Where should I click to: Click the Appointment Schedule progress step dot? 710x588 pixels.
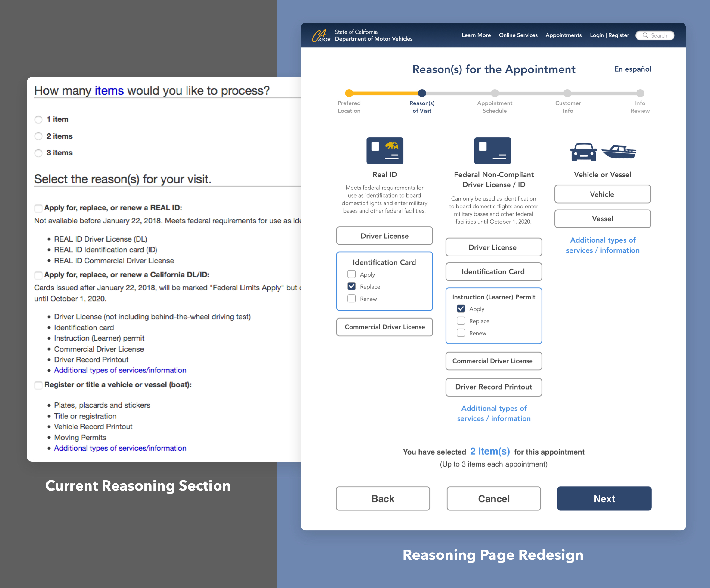495,93
